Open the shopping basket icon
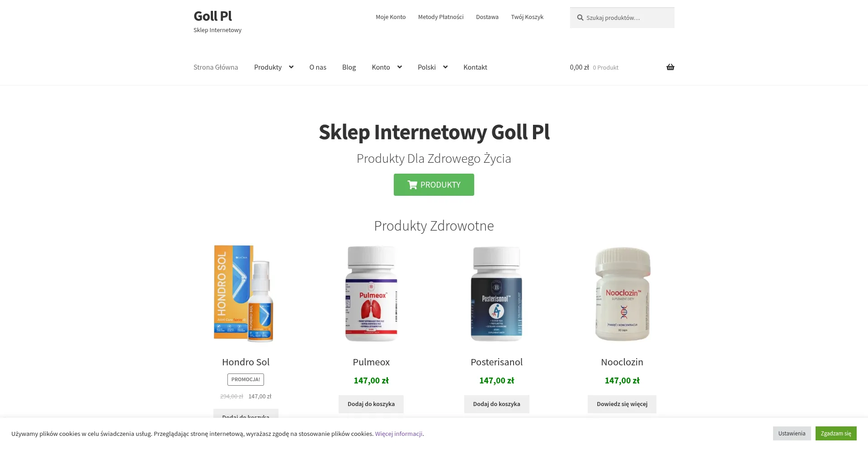The image size is (868, 449). (670, 67)
